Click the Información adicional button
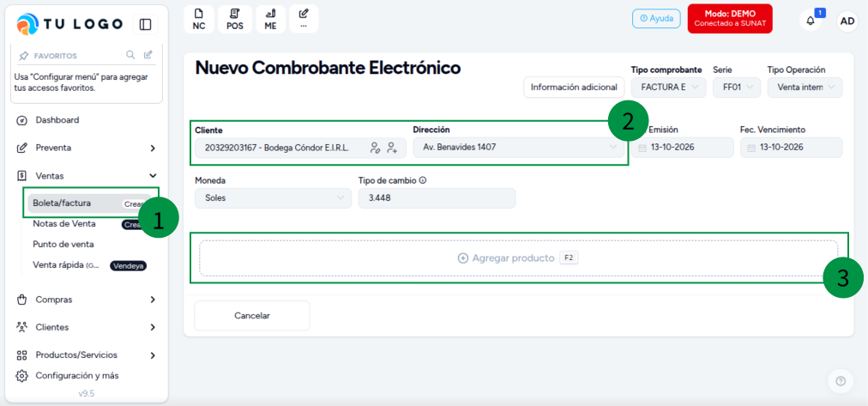 (x=574, y=88)
